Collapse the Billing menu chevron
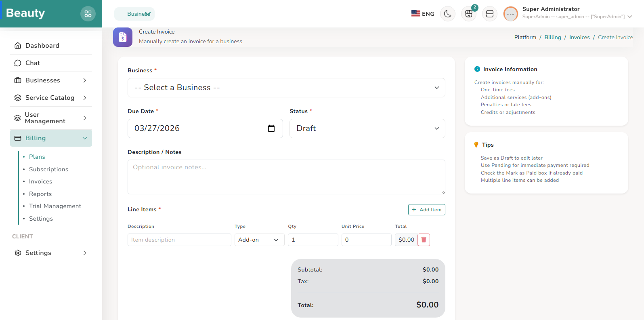 [85, 138]
